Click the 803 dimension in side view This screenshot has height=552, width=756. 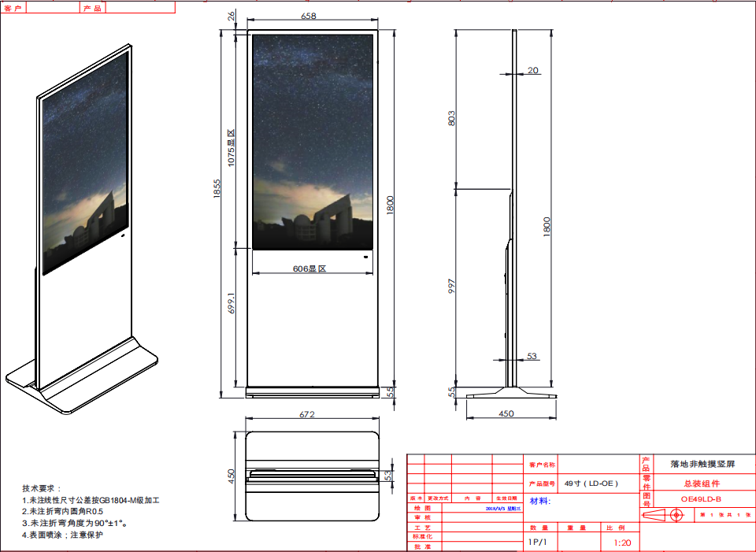[452, 118]
